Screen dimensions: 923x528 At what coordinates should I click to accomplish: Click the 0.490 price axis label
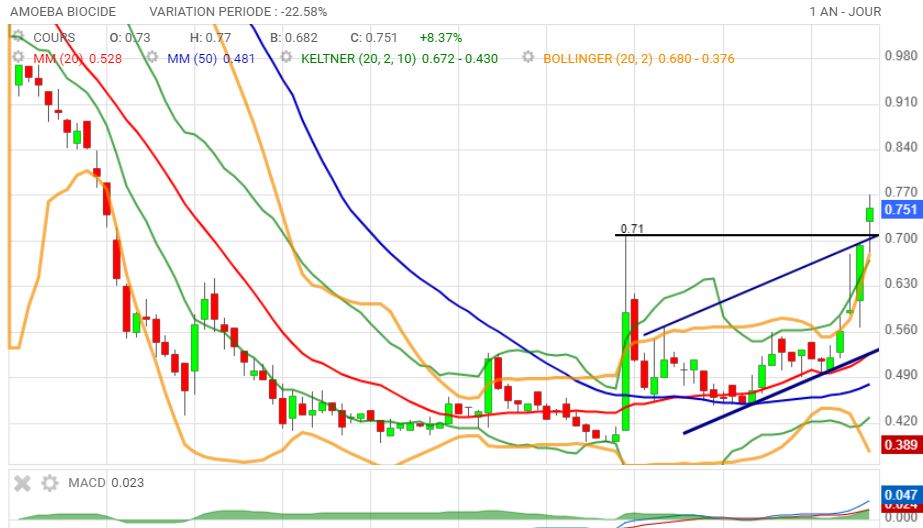pos(901,375)
